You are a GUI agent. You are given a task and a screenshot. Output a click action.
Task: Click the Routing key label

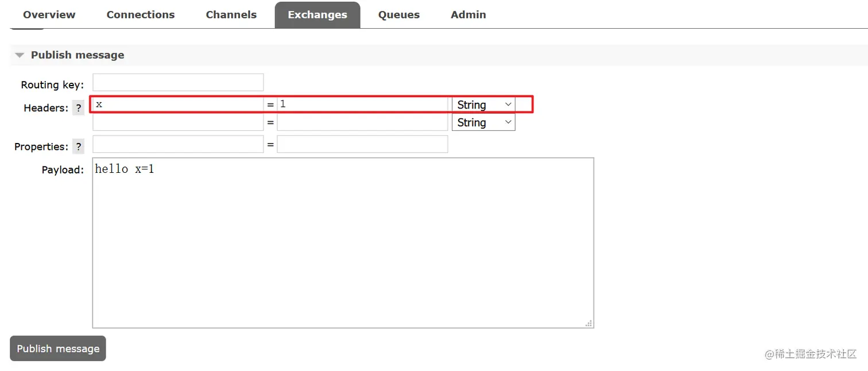coord(52,85)
